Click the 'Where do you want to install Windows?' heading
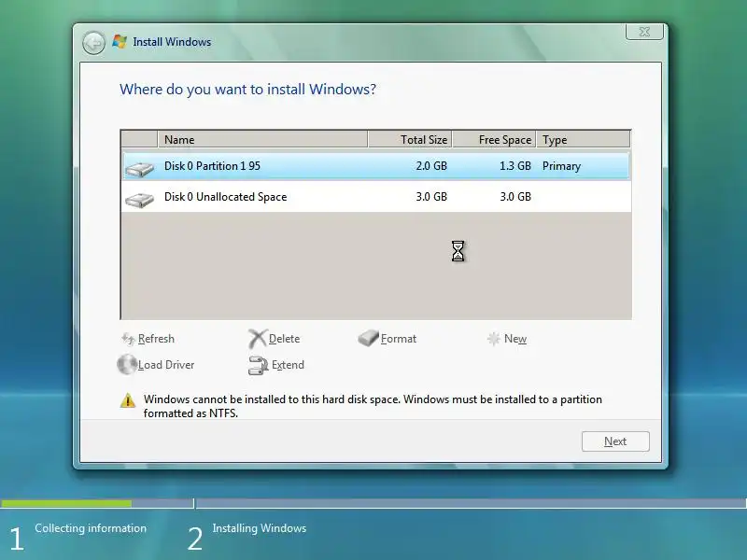 click(247, 90)
